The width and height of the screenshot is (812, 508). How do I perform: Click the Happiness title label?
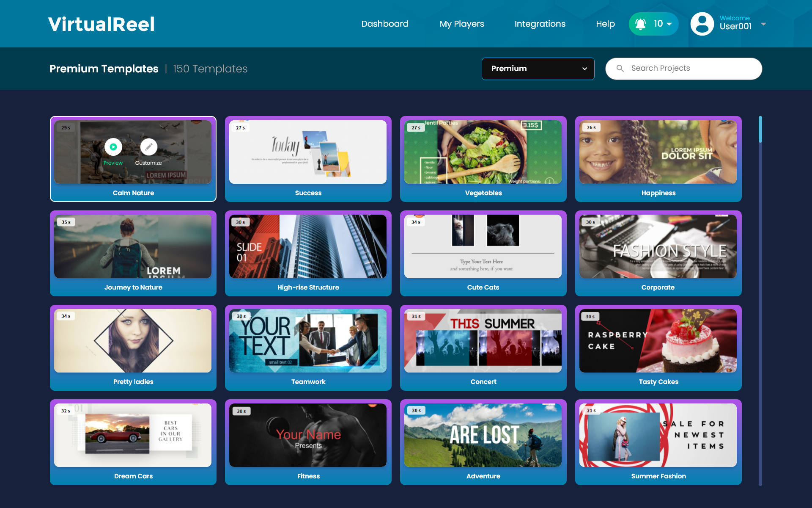coord(658,193)
